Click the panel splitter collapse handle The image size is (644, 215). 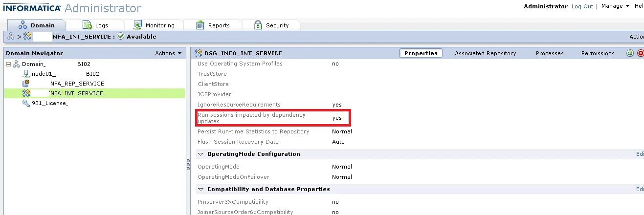188,165
